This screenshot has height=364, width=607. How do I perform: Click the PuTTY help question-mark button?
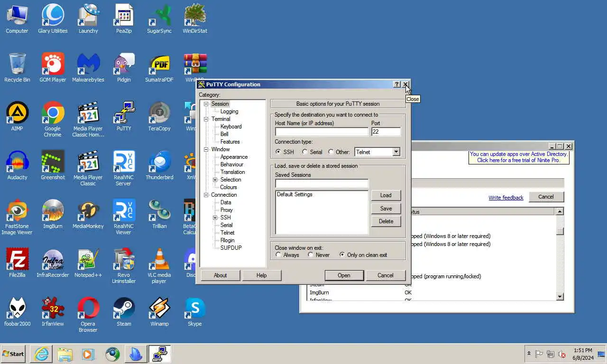397,84
